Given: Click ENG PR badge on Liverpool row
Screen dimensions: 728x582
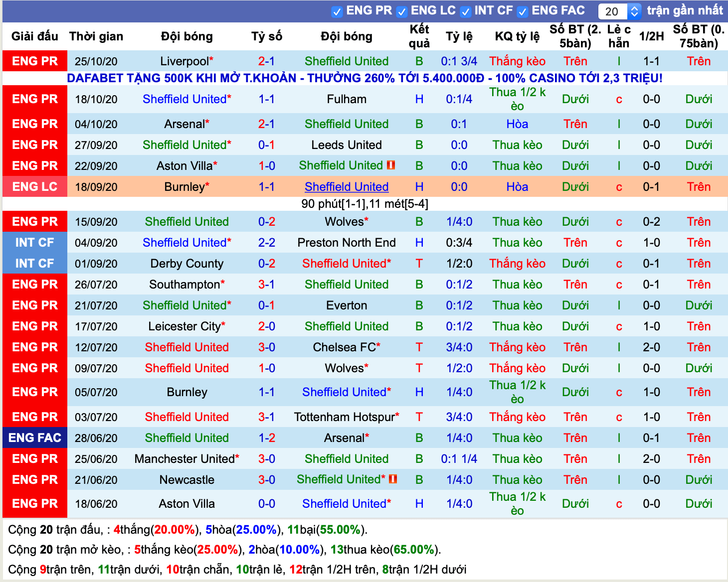Looking at the screenshot, I should click(x=35, y=61).
